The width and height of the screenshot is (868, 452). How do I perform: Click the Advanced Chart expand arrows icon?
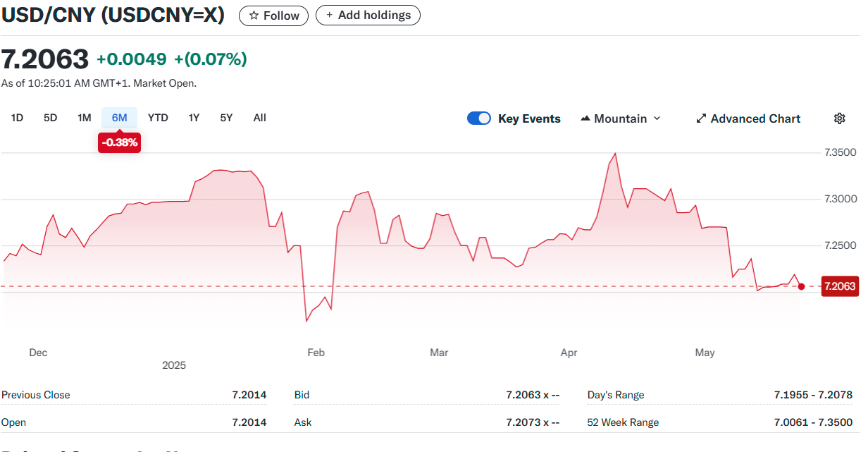coord(701,118)
